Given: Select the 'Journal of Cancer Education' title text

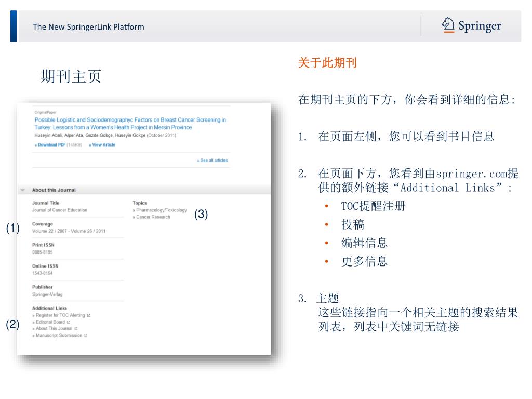Looking at the screenshot, I should pos(60,210).
